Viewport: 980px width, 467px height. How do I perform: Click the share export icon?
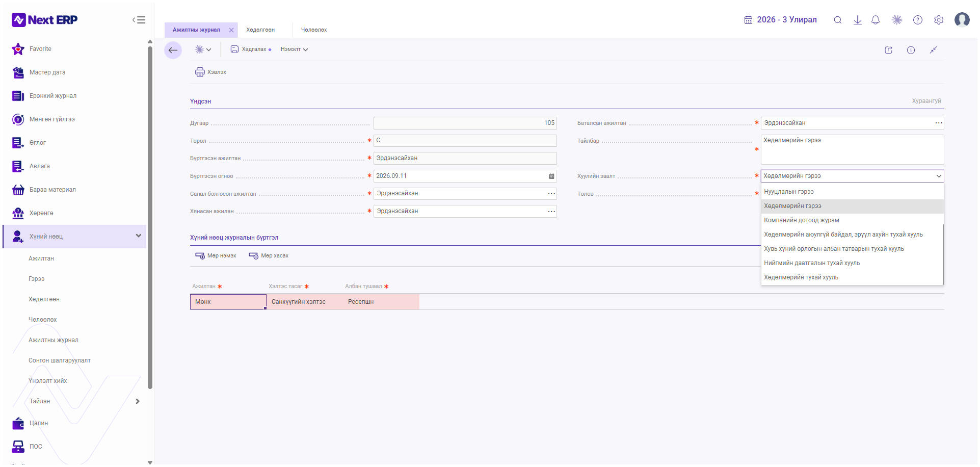pyautogui.click(x=888, y=50)
